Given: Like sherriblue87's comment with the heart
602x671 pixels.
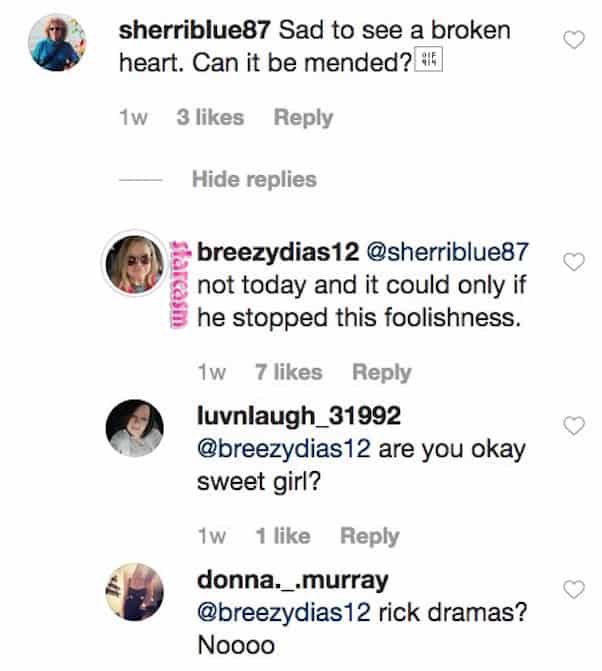Looking at the screenshot, I should 573,41.
